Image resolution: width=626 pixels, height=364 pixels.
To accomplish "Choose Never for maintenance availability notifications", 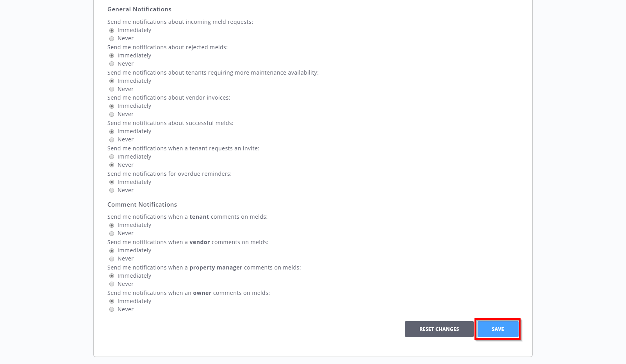I will pyautogui.click(x=112, y=89).
